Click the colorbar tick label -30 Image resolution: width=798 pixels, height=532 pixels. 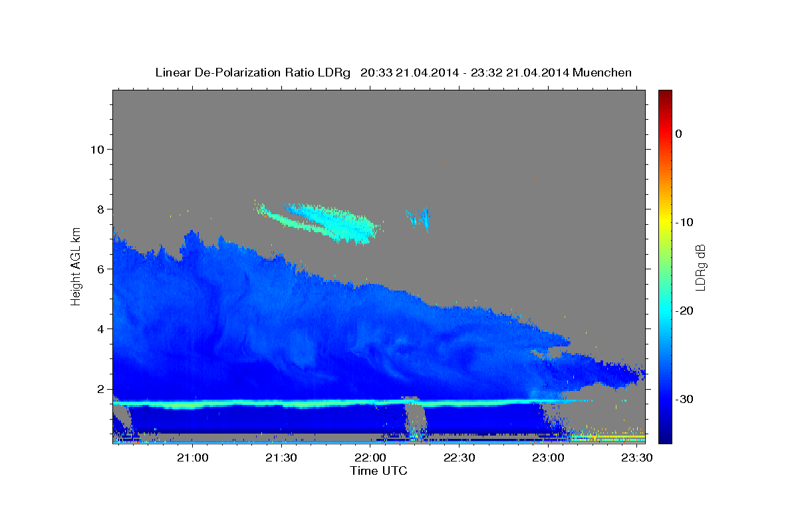click(x=684, y=399)
